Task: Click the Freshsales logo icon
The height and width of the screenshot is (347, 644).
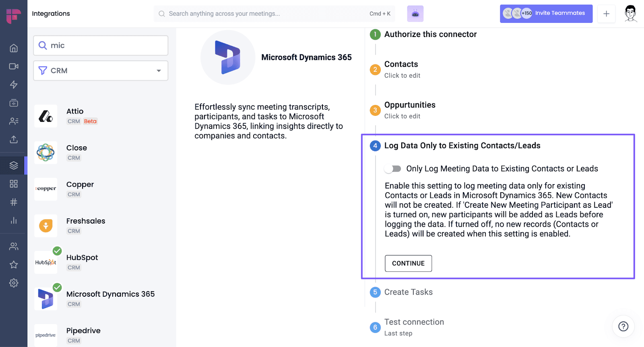Action: (x=46, y=226)
